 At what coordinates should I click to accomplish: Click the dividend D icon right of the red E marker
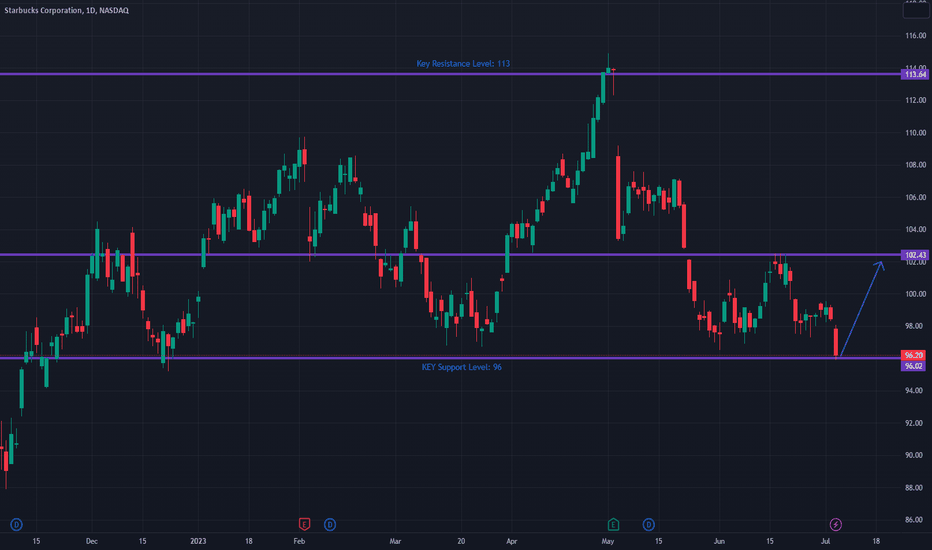click(x=330, y=524)
